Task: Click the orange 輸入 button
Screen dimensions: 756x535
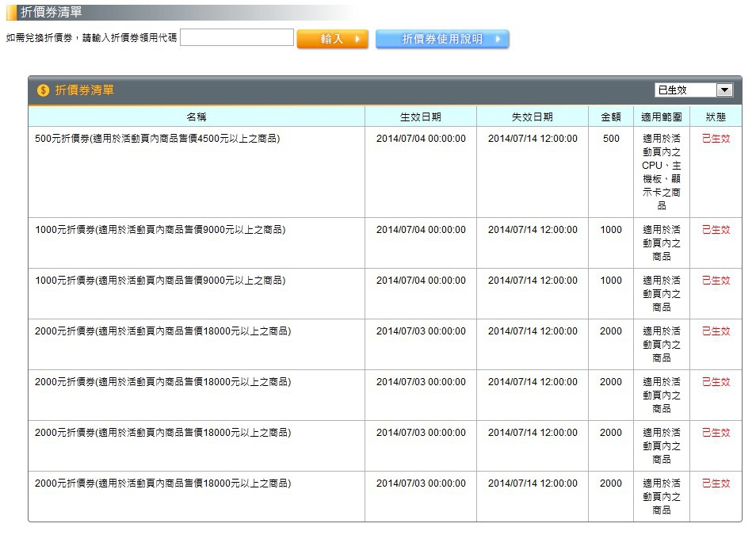Action: point(333,39)
